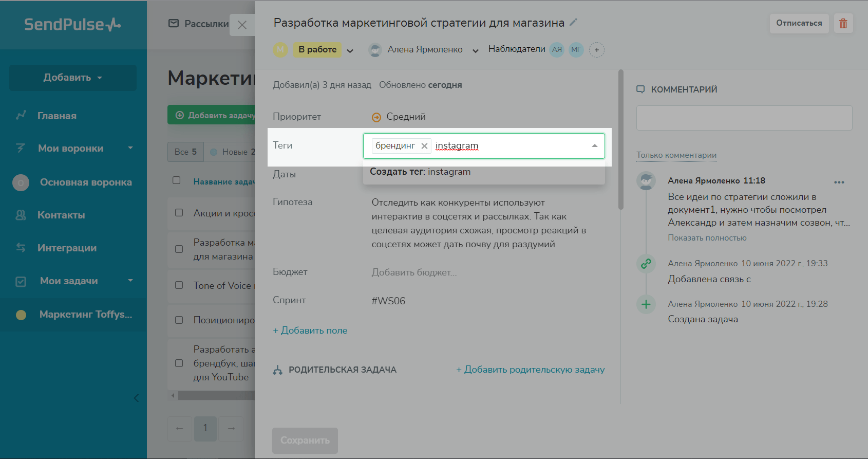Go to Интеграции in the sidebar
The image size is (868, 459).
67,248
